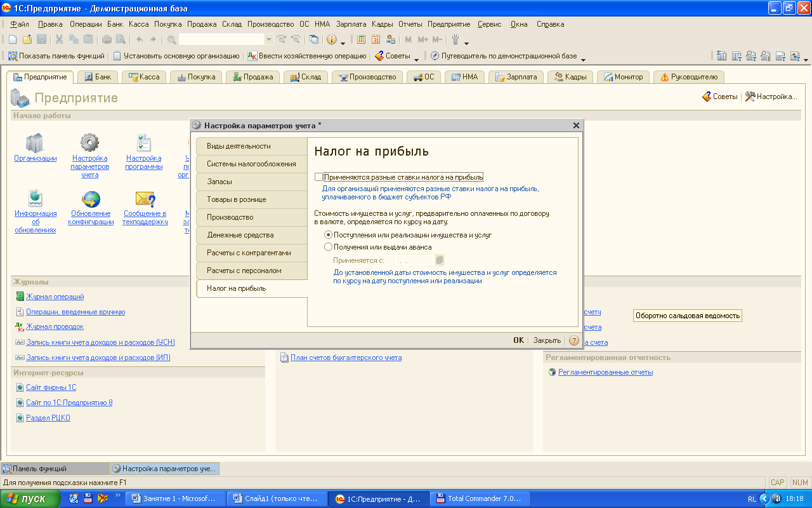Click the dialog help question-mark icon
This screenshot has height=508, width=812.
573,340
